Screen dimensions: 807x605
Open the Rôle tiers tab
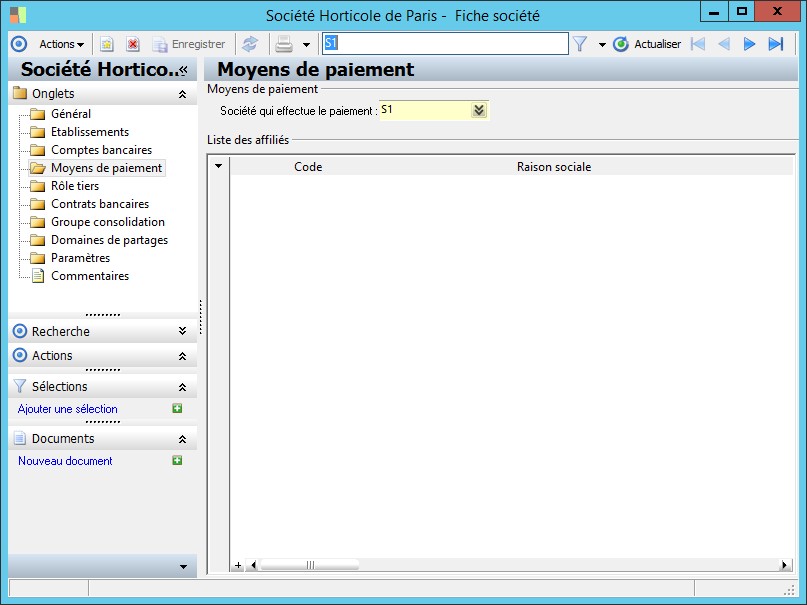pyautogui.click(x=75, y=186)
